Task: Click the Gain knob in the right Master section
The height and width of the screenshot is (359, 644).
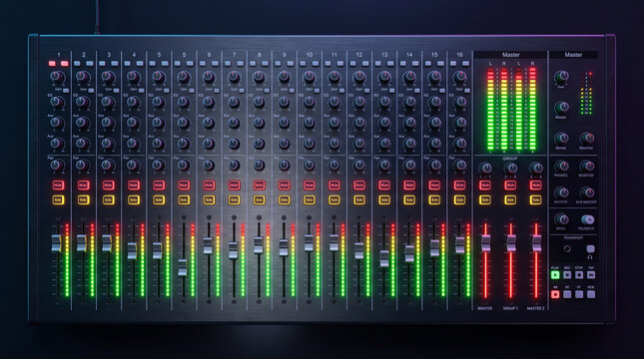Action: (561, 77)
